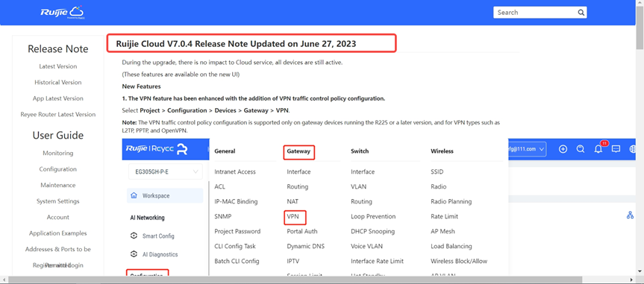Image resolution: width=644 pixels, height=284 pixels.
Task: Open AI Diagnostics menu entry
Action: point(160,254)
